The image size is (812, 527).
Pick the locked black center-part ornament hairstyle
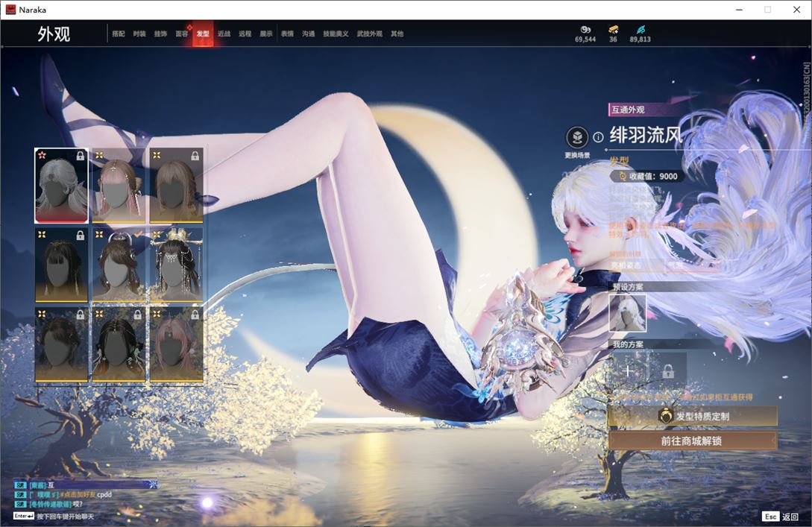[x=119, y=345]
